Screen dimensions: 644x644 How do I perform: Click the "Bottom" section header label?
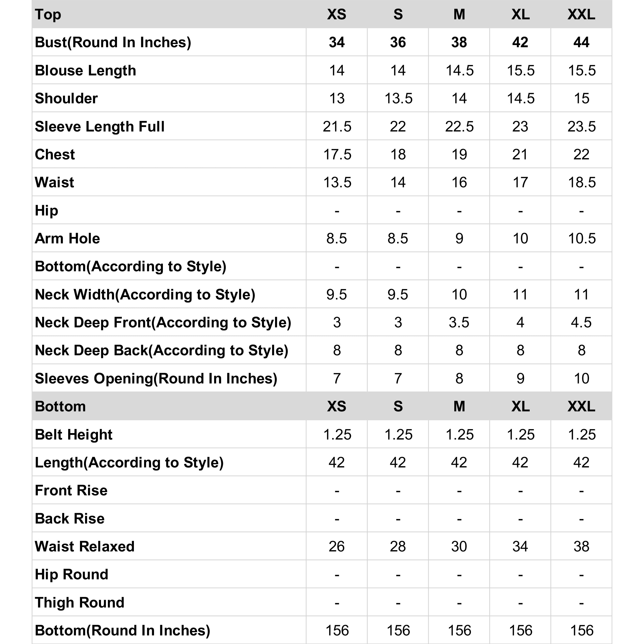click(60, 406)
